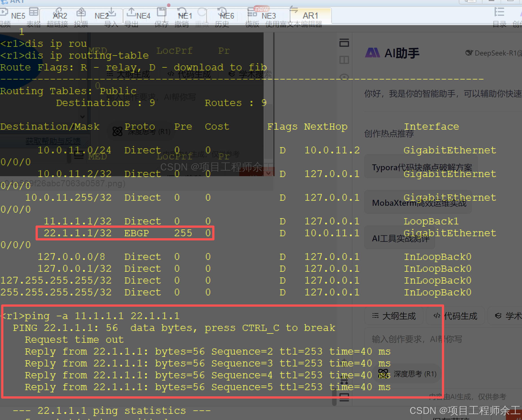Click the bottom layout icon in side strip
Screen dimensions: 522x420
point(344,397)
